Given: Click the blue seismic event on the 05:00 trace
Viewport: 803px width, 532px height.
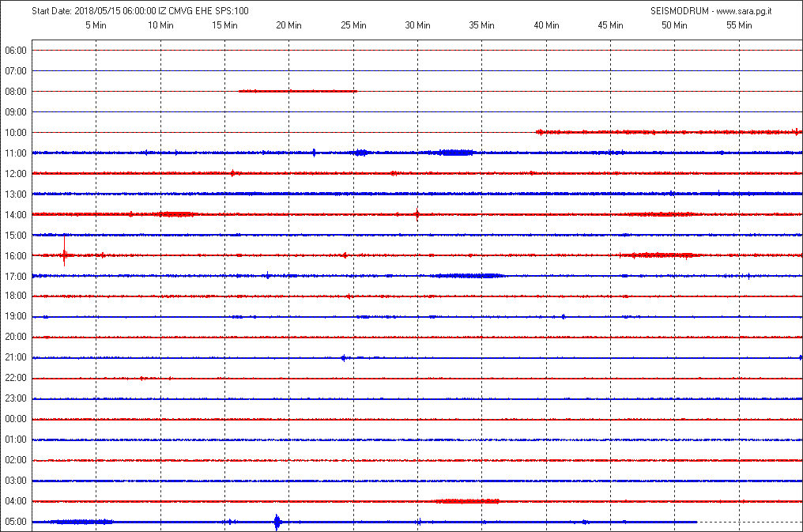Looking at the screenshot, I should 277,523.
